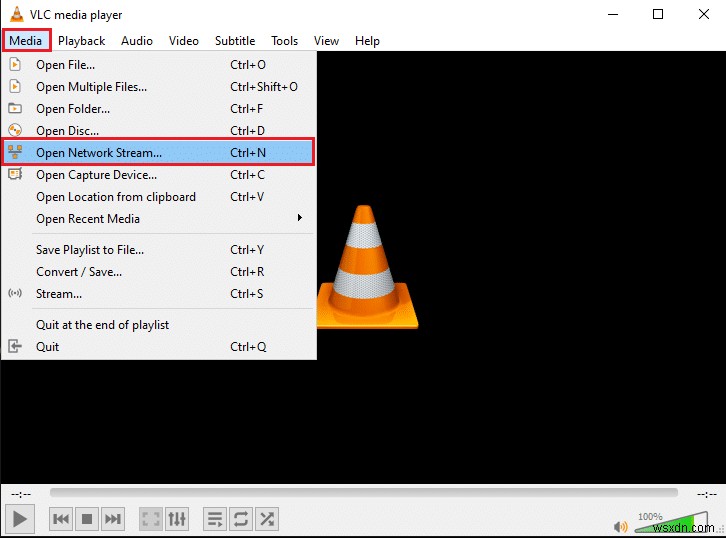Select Open Multiple Files menu entry
This screenshot has height=538, width=726.
159,87
